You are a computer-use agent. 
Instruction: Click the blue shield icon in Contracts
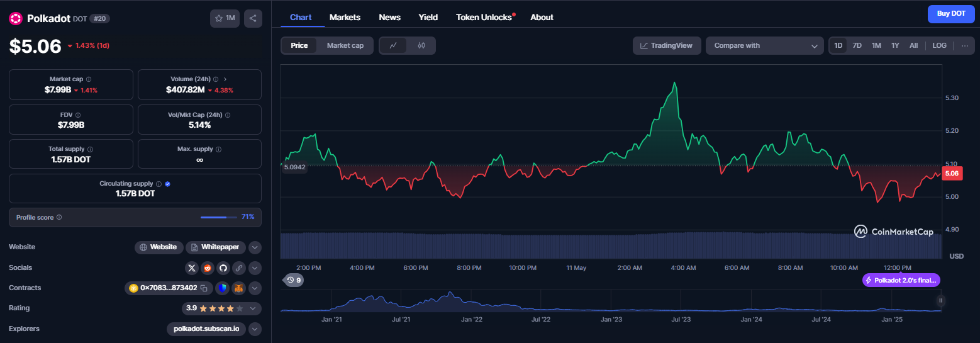222,288
